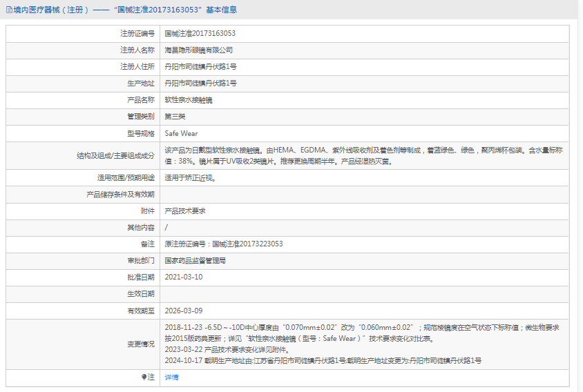
Task: Select approval department 国家药品监督管理局
Action: point(195,261)
